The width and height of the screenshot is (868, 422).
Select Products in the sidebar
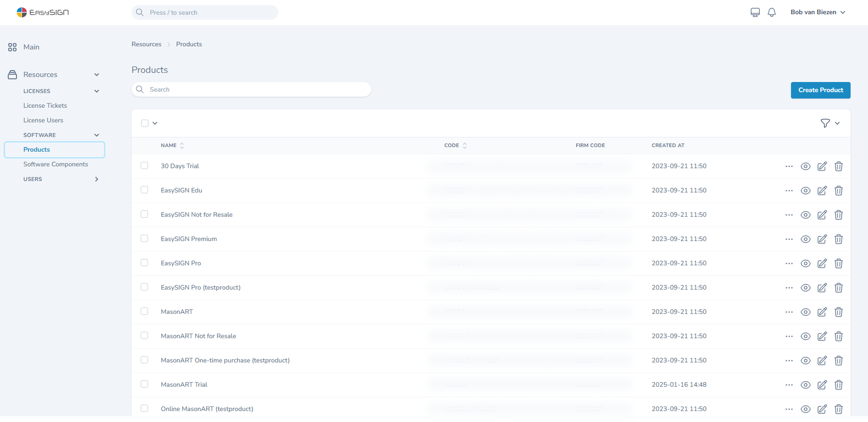(55, 150)
